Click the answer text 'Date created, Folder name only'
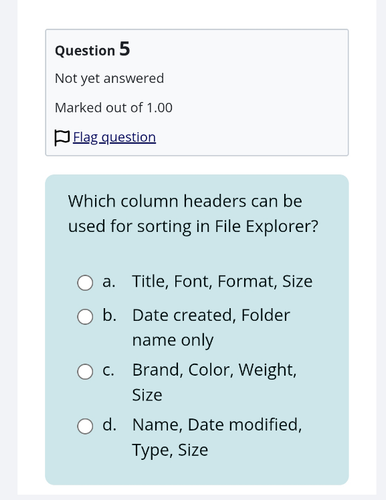Image resolution: width=386 pixels, height=500 pixels. (211, 328)
